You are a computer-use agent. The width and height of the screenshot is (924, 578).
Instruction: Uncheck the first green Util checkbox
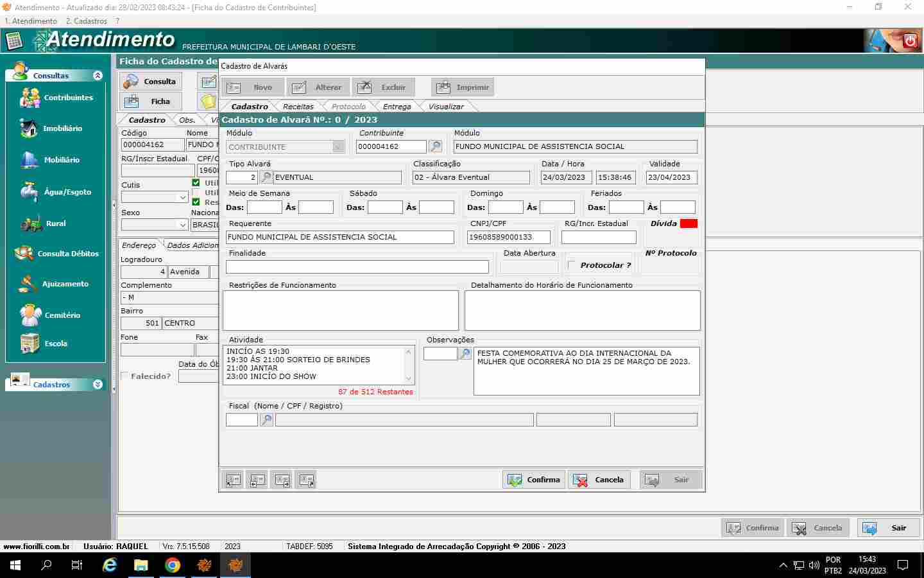pos(196,183)
